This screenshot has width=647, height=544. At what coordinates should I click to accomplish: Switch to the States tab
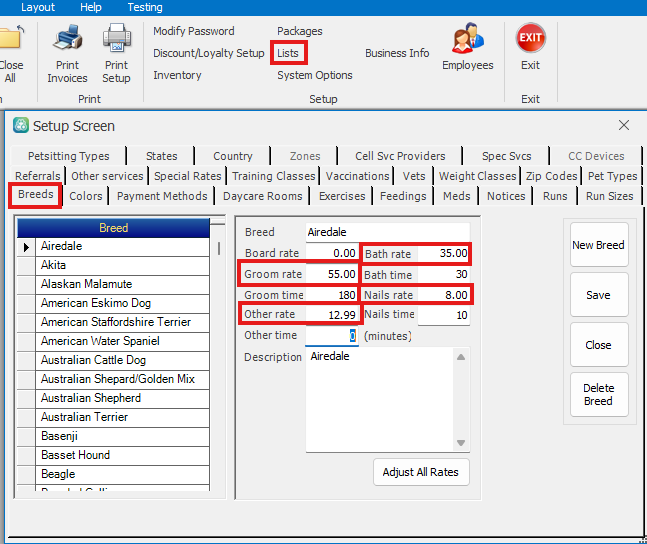click(x=161, y=156)
